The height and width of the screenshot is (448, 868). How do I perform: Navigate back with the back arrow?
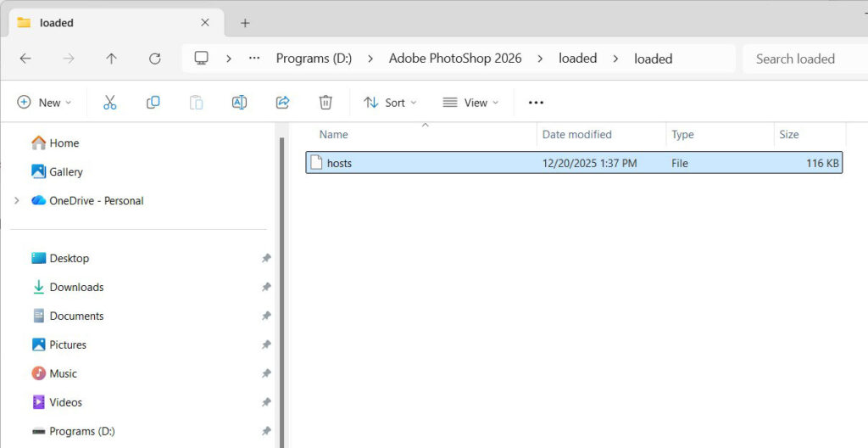(25, 59)
